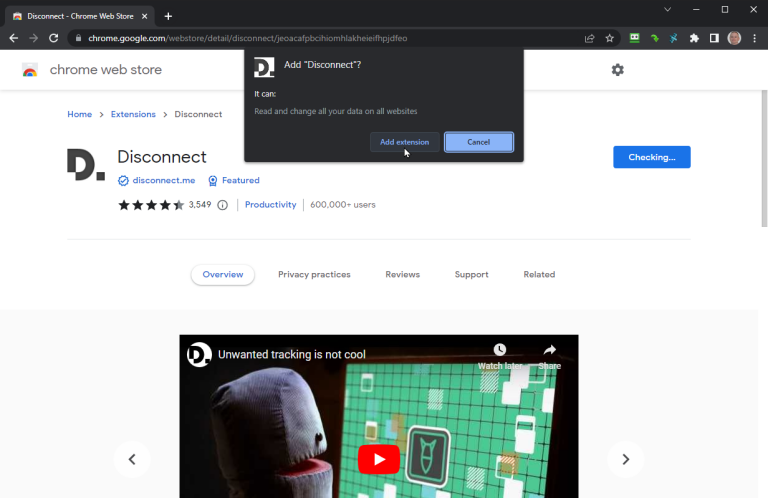Click the Disconnect logo in the dialog
The image size is (768, 498).
coord(264,67)
